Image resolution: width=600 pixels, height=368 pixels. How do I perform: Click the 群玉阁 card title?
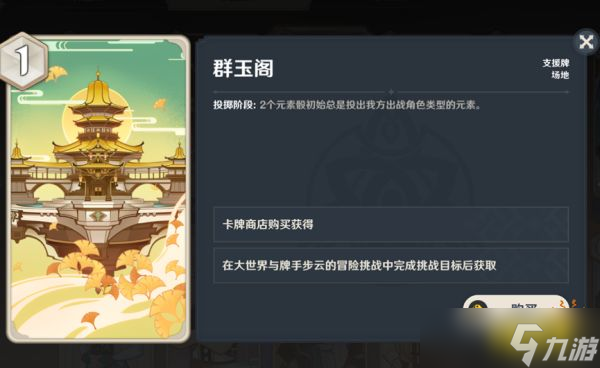243,69
